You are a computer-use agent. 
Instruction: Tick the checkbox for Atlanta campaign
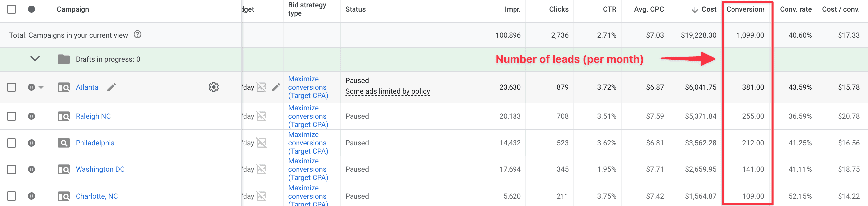[12, 87]
